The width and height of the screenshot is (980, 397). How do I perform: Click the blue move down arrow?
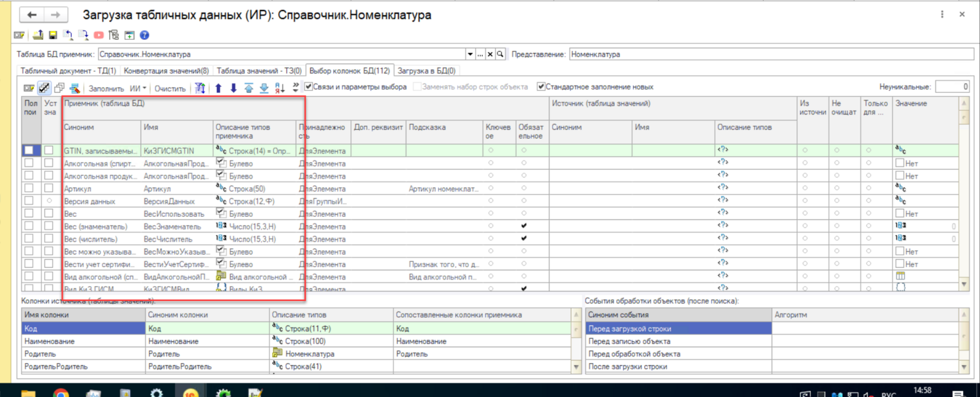pyautogui.click(x=233, y=88)
